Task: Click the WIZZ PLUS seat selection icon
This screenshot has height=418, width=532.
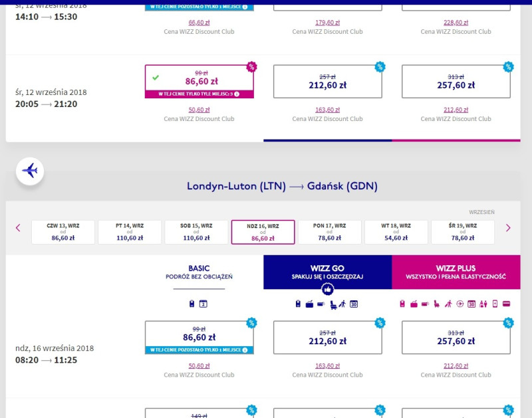Action: tap(437, 304)
